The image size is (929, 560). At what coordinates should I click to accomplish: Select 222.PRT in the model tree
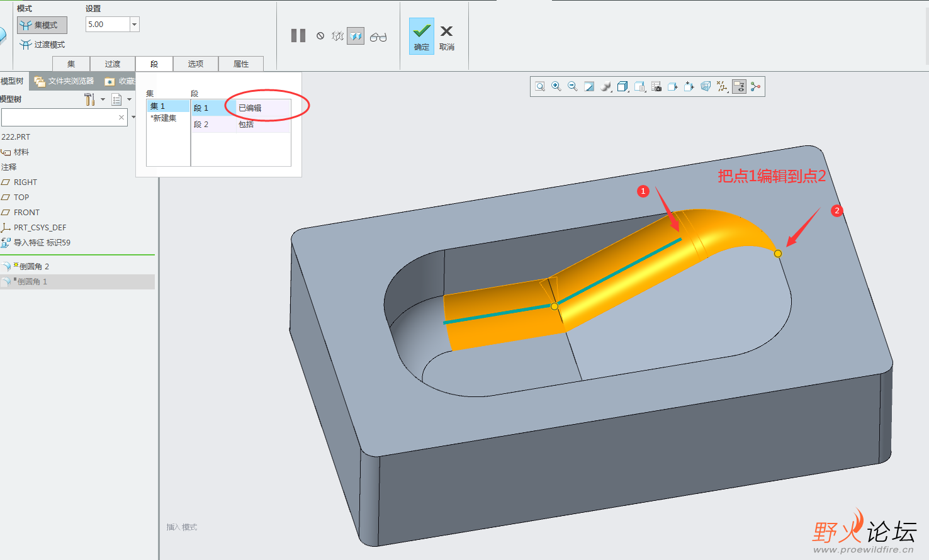pos(16,137)
